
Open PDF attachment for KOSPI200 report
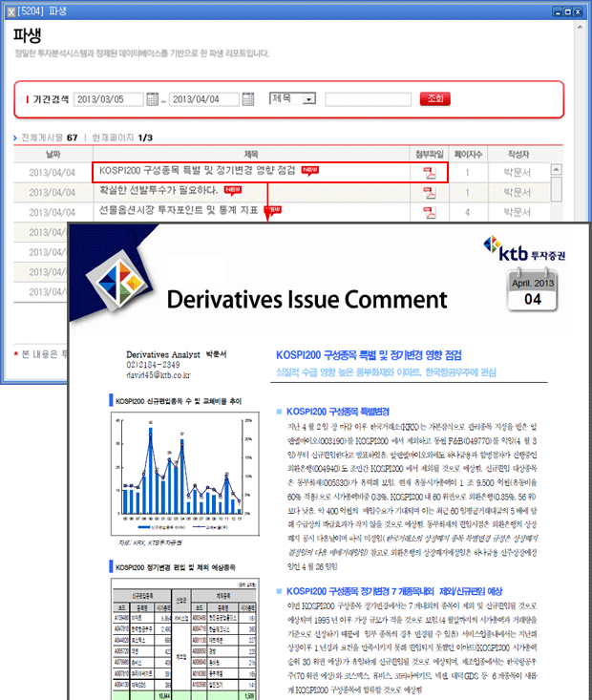click(x=429, y=173)
